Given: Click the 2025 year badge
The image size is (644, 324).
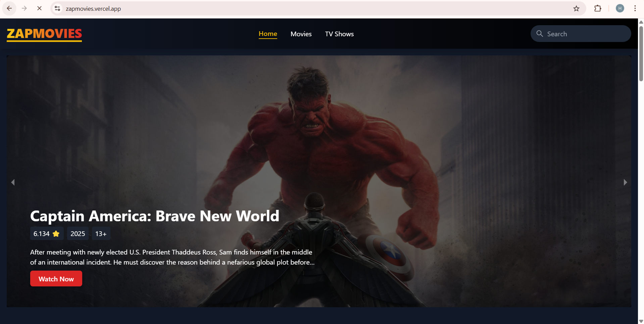Looking at the screenshot, I should click(78, 234).
